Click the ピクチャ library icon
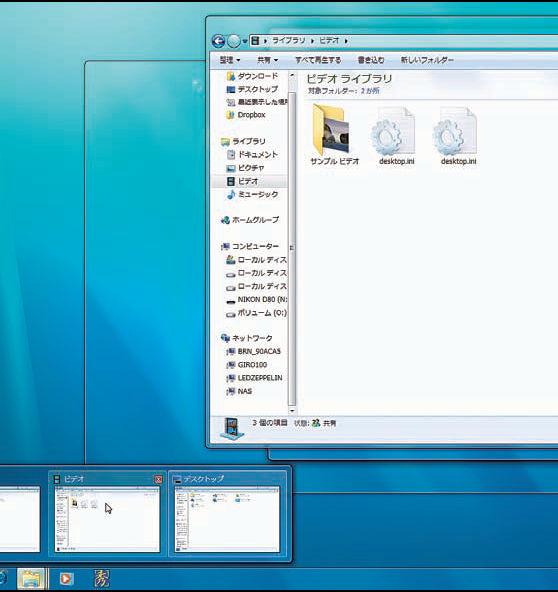The height and width of the screenshot is (592, 558). click(x=231, y=168)
